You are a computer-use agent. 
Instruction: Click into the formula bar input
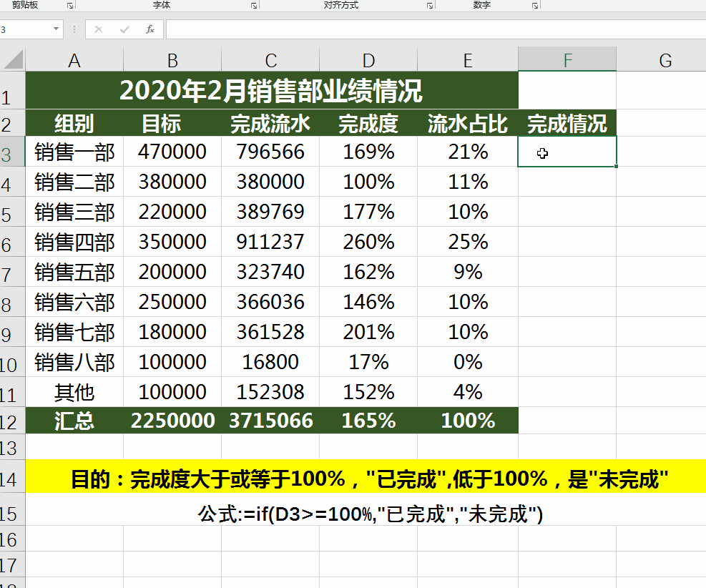pyautogui.click(x=436, y=30)
